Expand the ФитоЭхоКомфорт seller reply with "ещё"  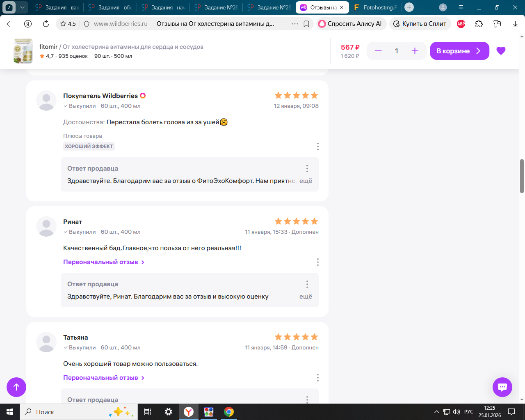coord(306,181)
